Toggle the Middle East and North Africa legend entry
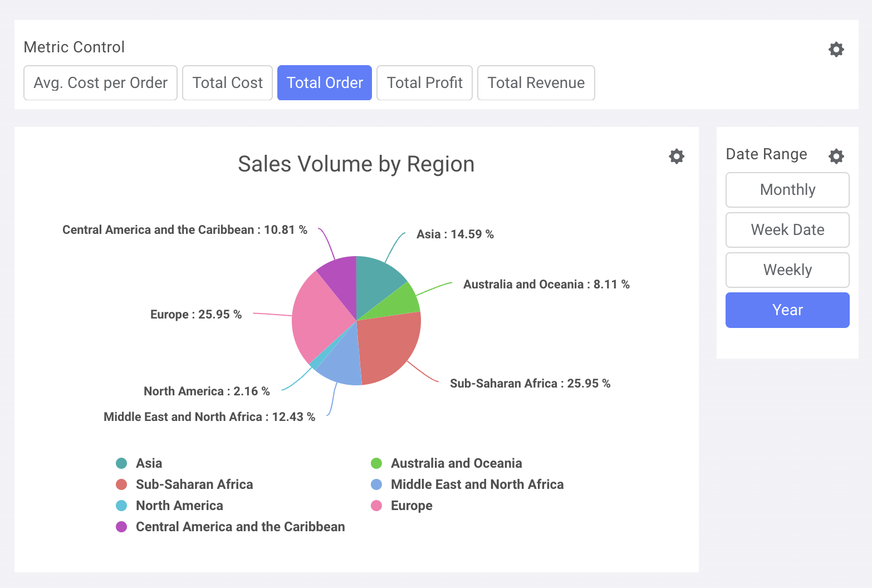The height and width of the screenshot is (588, 872). click(477, 484)
